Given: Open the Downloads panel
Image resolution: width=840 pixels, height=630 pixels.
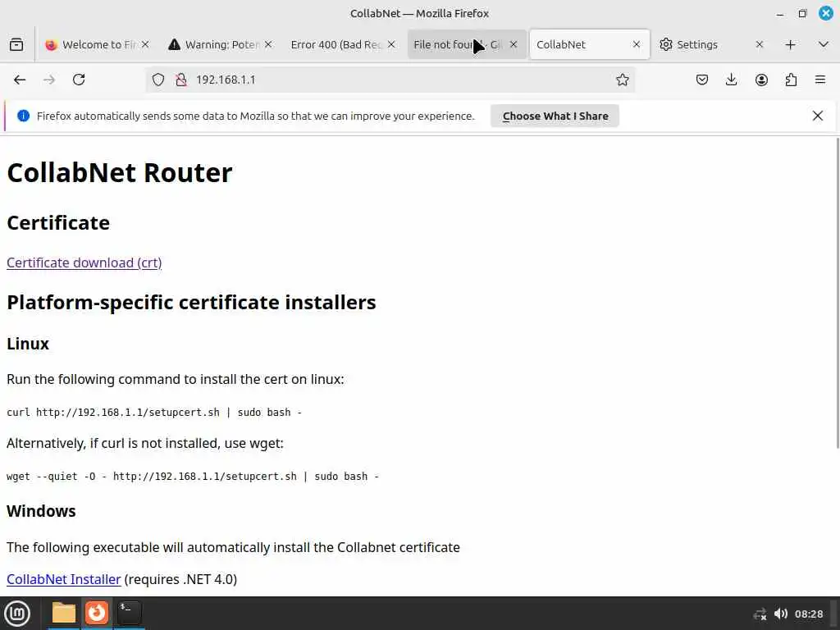Looking at the screenshot, I should point(731,80).
